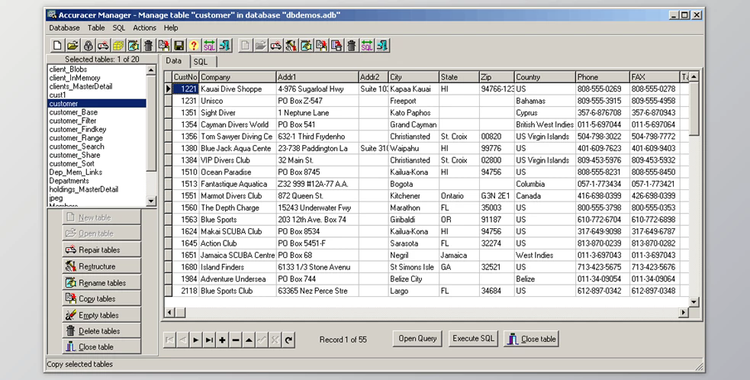Click the Execute SQL button
Image resolution: width=750 pixels, height=380 pixels.
click(x=474, y=338)
